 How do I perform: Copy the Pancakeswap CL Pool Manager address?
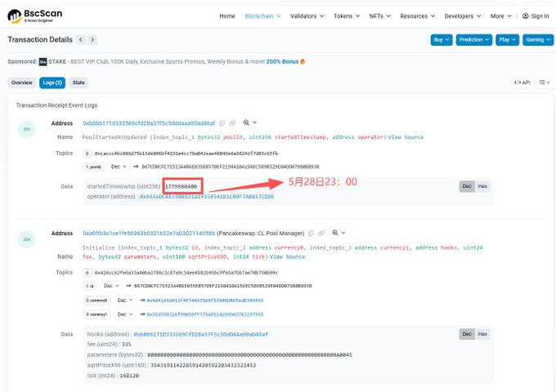(x=311, y=234)
